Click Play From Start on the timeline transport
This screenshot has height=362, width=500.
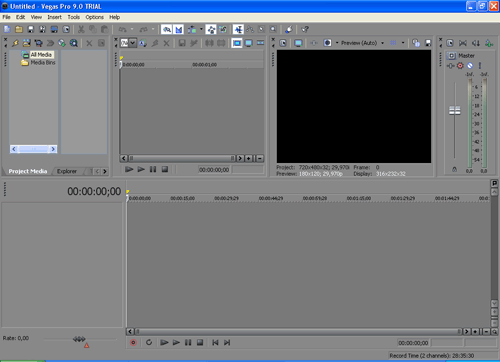click(164, 343)
